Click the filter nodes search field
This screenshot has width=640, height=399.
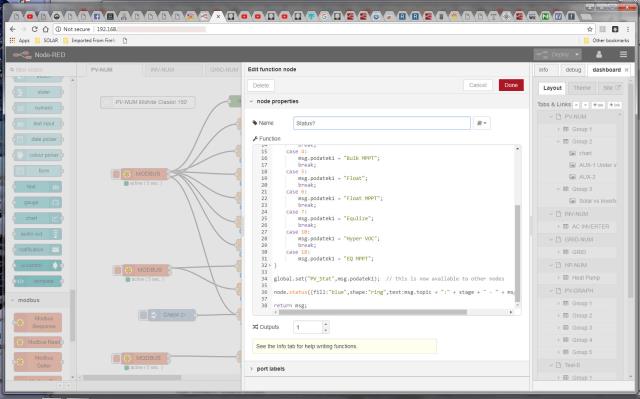[40, 70]
